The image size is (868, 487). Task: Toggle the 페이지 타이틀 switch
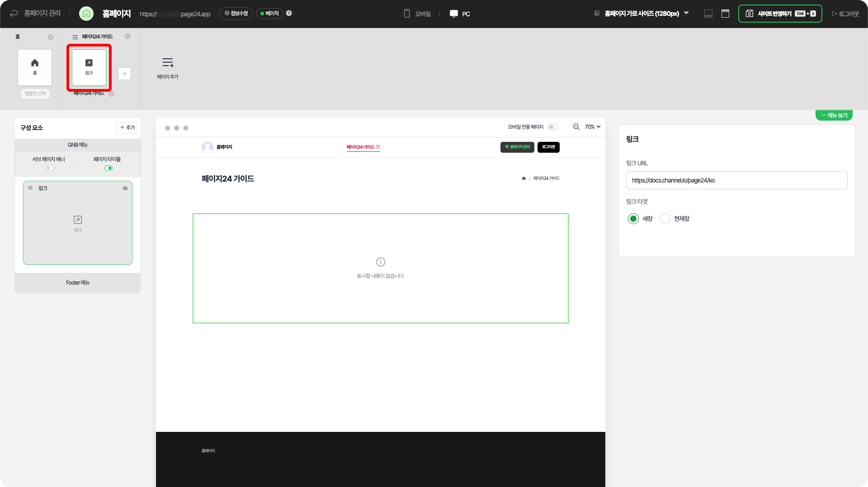coord(108,168)
